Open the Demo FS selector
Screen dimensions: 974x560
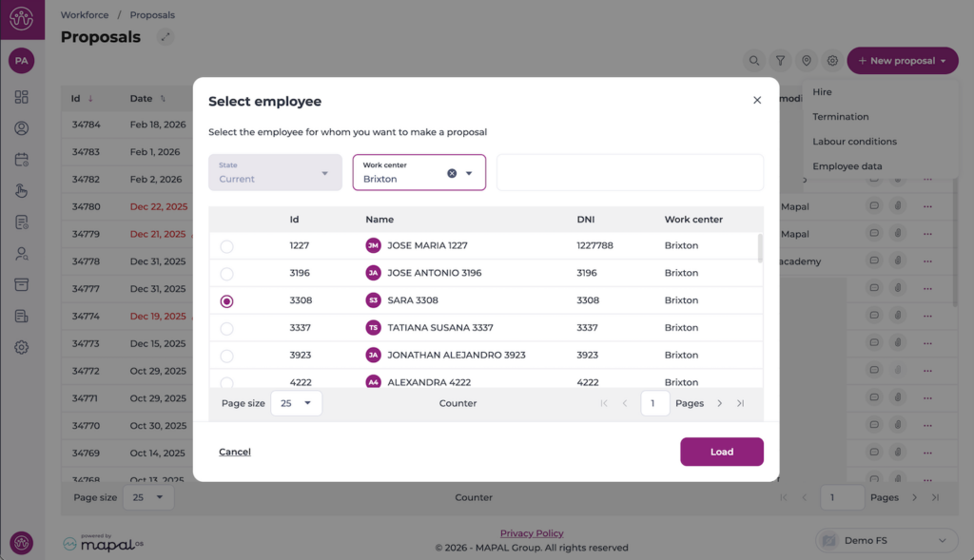886,540
